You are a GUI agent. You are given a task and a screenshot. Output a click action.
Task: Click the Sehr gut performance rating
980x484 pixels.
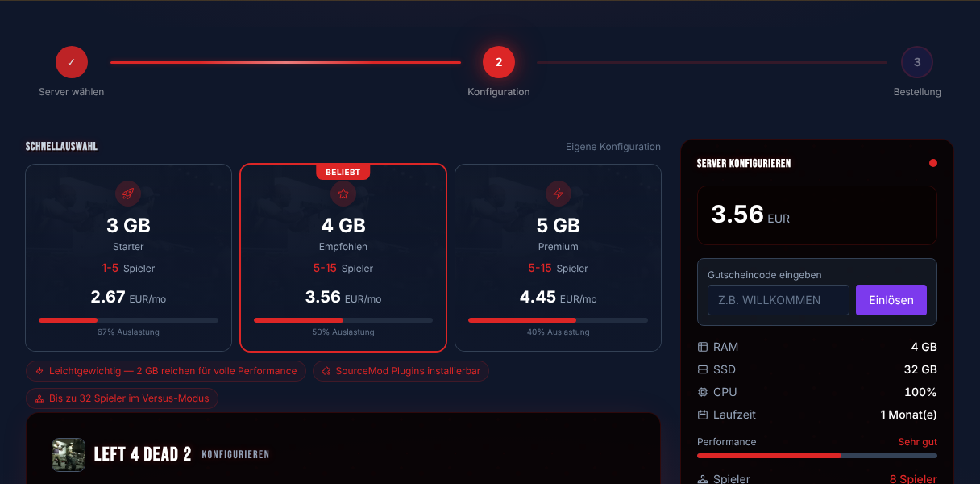(918, 442)
